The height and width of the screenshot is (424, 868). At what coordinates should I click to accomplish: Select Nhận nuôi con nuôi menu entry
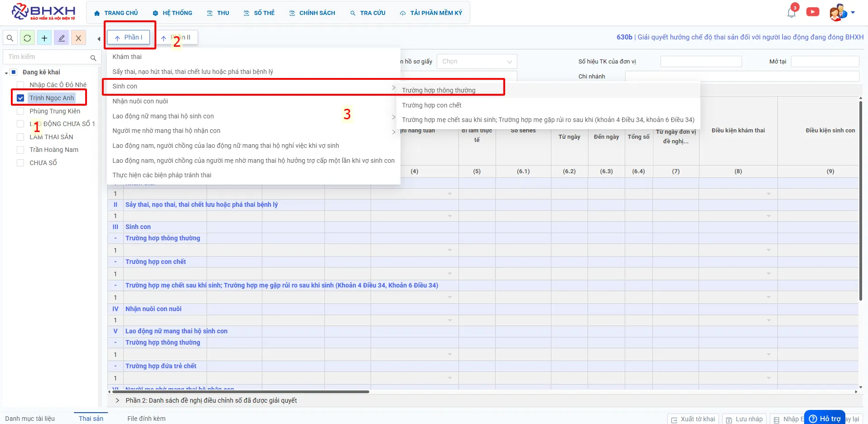253,101
